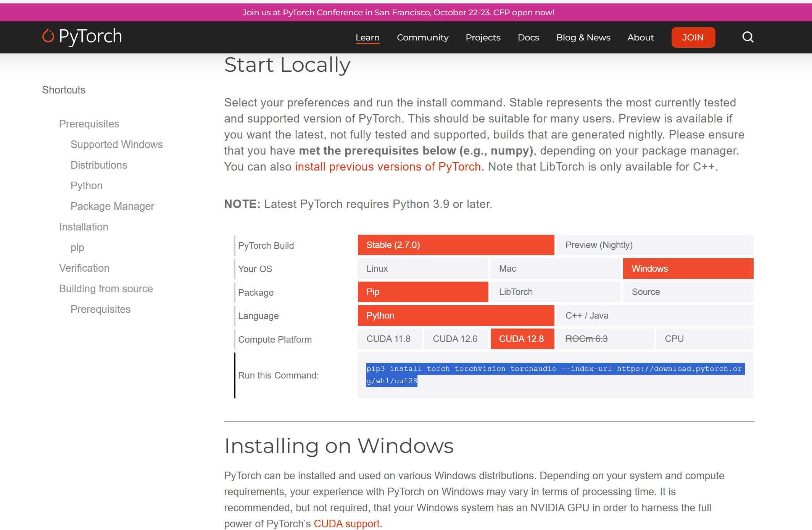Switch compute platform to CUDA 12.6
The image size is (812, 530).
coord(456,339)
